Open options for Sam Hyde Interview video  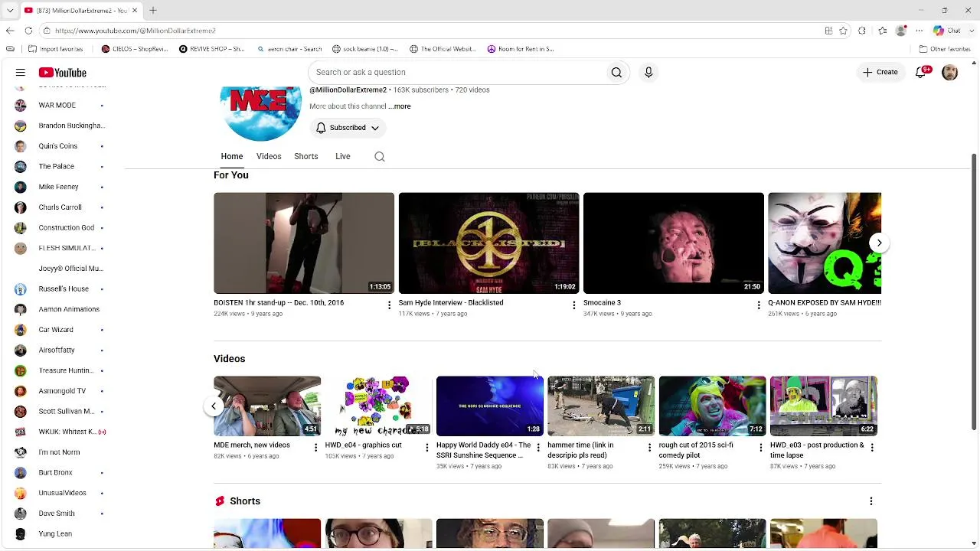coord(573,305)
